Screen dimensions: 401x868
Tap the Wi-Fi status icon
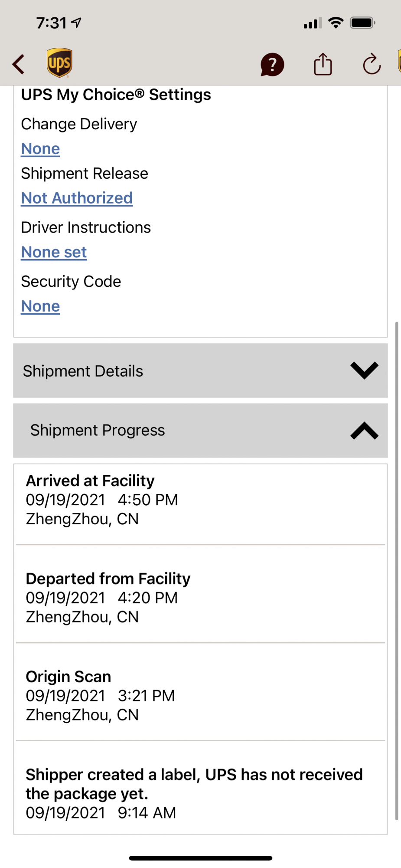pos(336,23)
